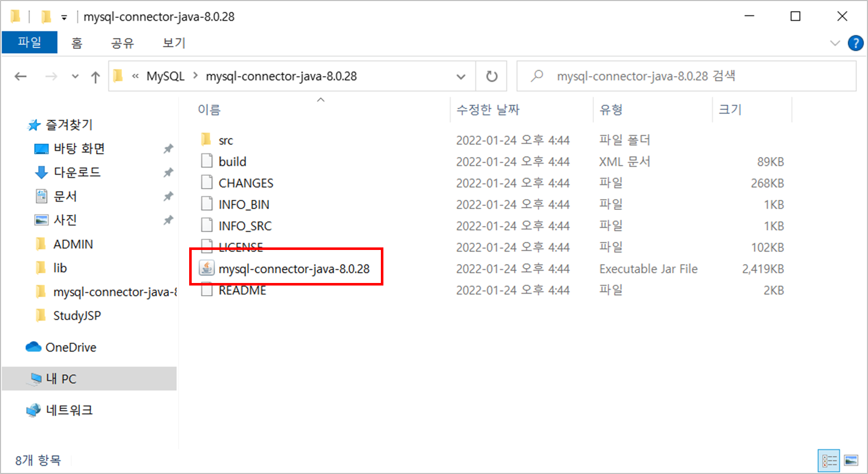
Task: Select the INFO_BIN file icon
Action: coord(206,204)
